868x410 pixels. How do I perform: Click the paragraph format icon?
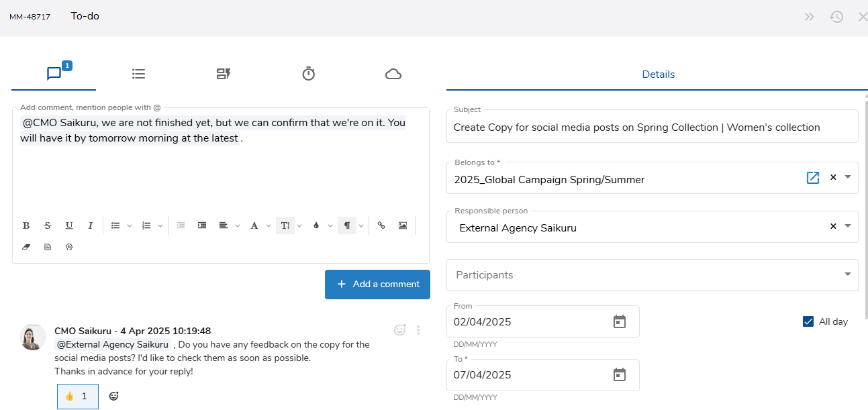(347, 225)
